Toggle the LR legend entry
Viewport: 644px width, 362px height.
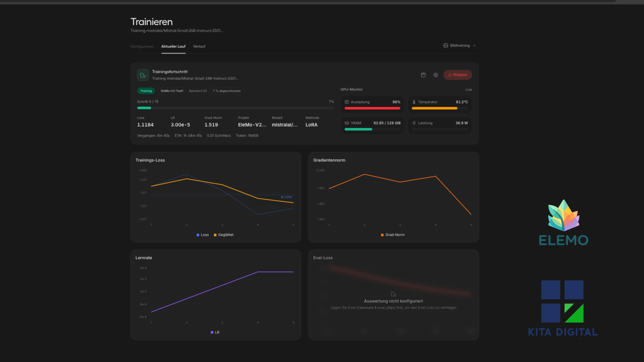pyautogui.click(x=215, y=332)
